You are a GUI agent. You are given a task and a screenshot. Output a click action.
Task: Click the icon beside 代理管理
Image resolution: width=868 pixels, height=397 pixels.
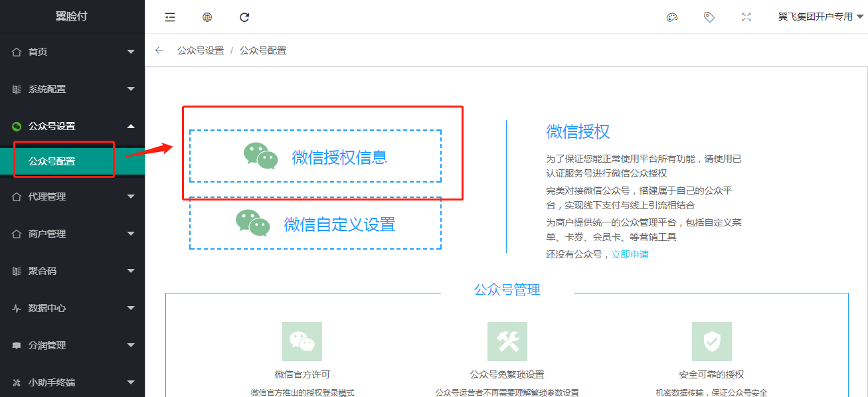[17, 197]
